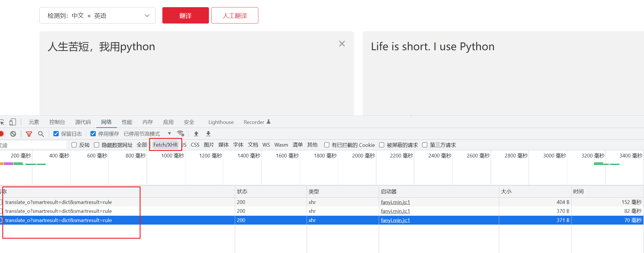Image resolution: width=644 pixels, height=253 pixels.
Task: Switch to 应用 application tab
Action: [168, 122]
